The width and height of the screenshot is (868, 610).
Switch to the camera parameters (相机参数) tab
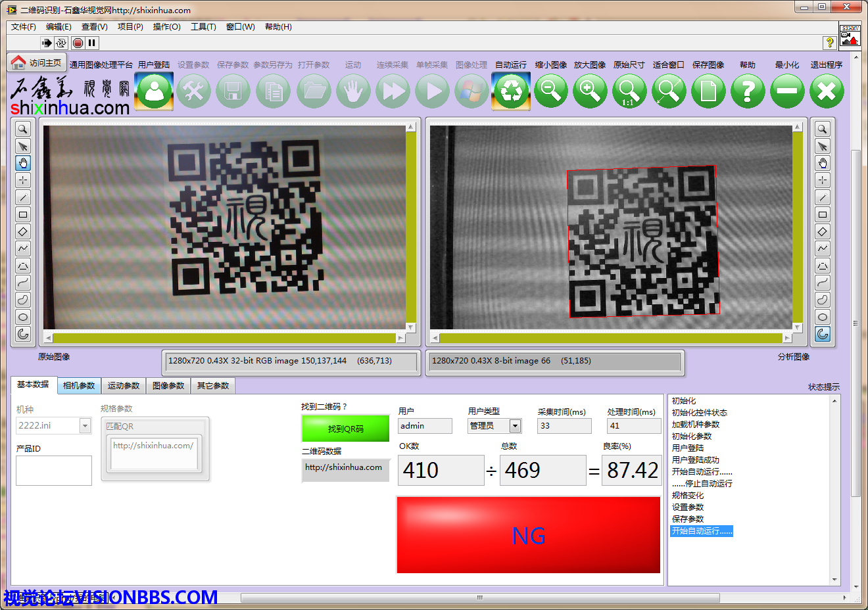tap(79, 386)
